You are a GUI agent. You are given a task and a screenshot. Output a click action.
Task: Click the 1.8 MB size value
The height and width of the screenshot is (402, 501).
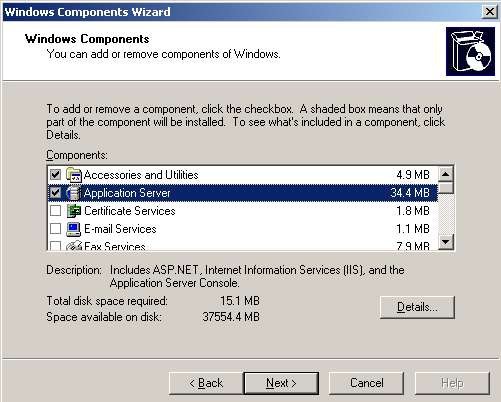pos(413,211)
